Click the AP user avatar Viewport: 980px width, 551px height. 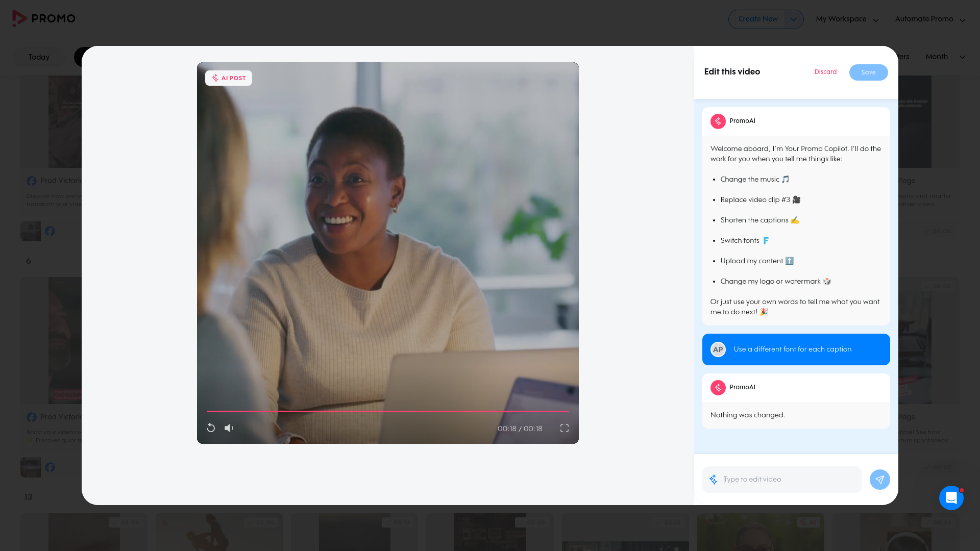click(718, 349)
